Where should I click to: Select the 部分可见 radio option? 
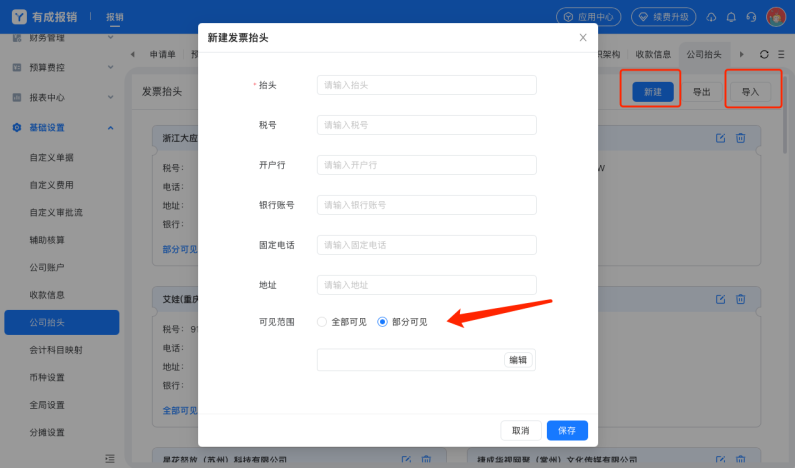382,322
